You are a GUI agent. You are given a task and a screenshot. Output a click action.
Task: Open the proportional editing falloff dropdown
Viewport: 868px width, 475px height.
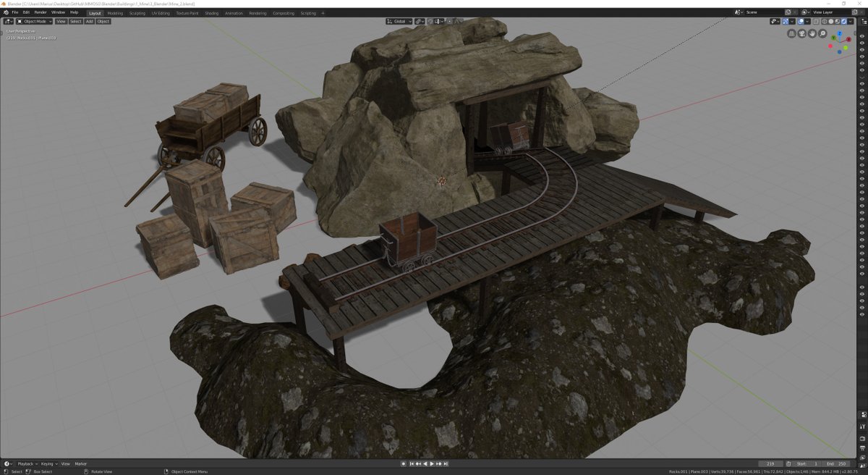pos(459,21)
